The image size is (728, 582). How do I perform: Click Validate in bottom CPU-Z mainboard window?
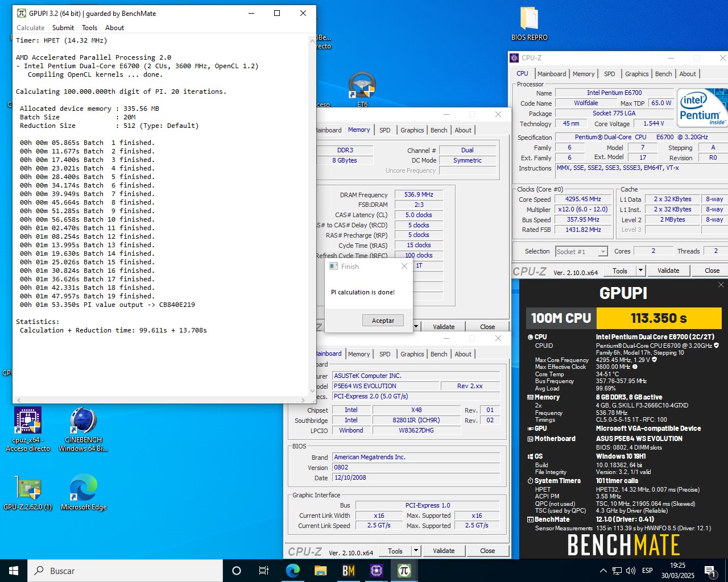[x=444, y=551]
